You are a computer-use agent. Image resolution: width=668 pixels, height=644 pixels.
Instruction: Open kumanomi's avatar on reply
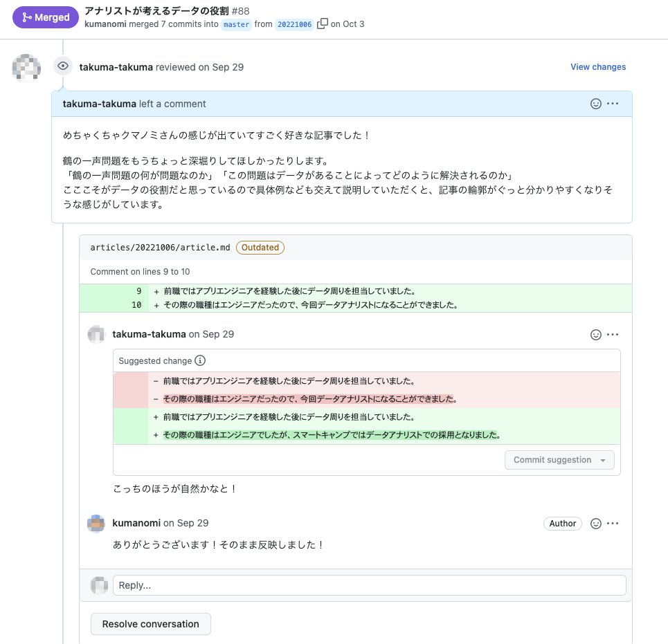coord(96,523)
